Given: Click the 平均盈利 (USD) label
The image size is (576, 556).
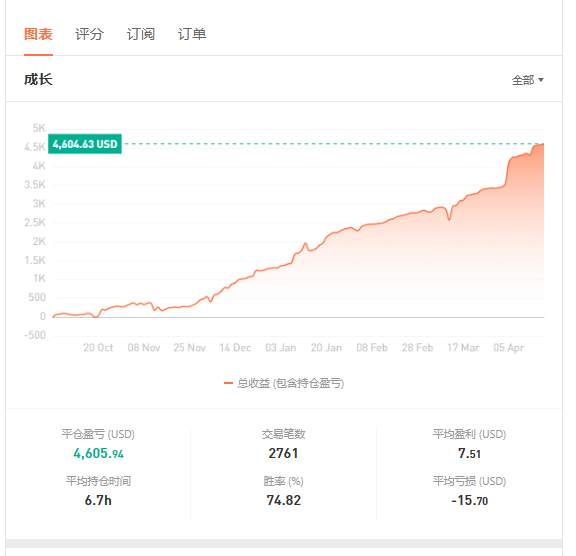Looking at the screenshot, I should click(469, 434).
